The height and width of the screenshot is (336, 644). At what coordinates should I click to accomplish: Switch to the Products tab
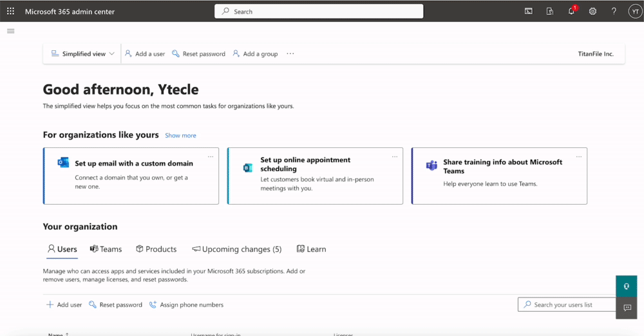(156, 249)
